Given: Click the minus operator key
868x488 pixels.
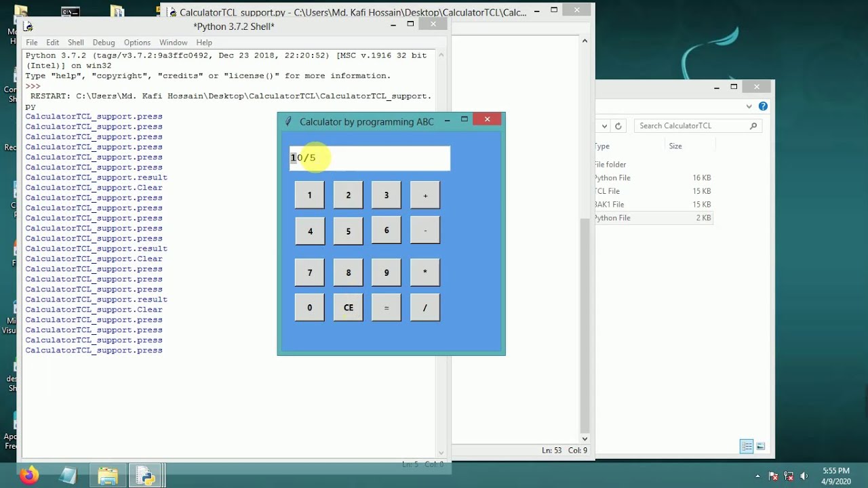Looking at the screenshot, I should 425,230.
